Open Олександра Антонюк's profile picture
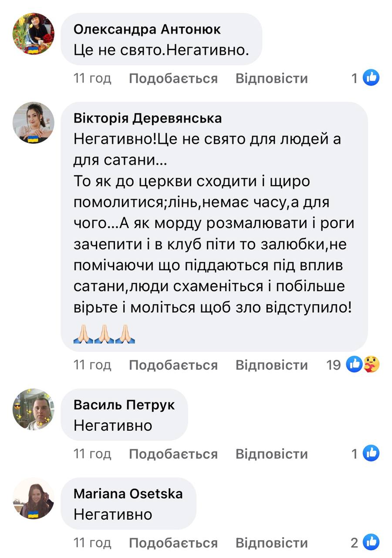The height and width of the screenshot is (558, 392). [x=34, y=34]
